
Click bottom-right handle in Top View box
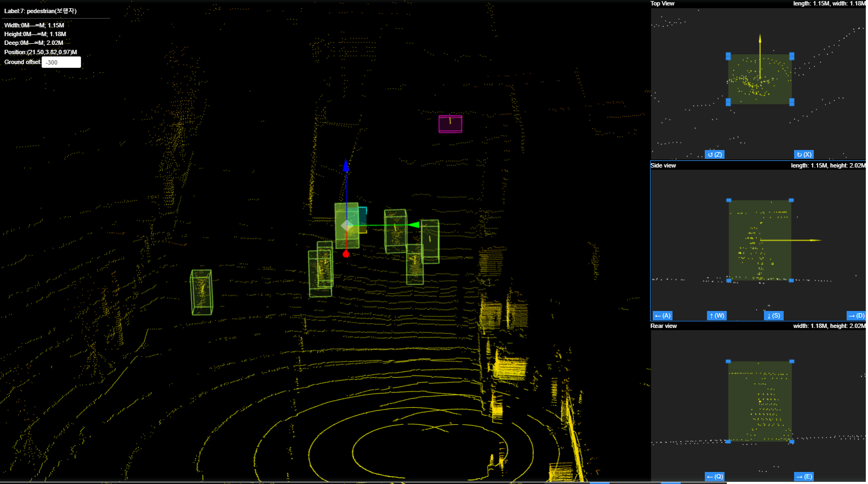click(791, 102)
